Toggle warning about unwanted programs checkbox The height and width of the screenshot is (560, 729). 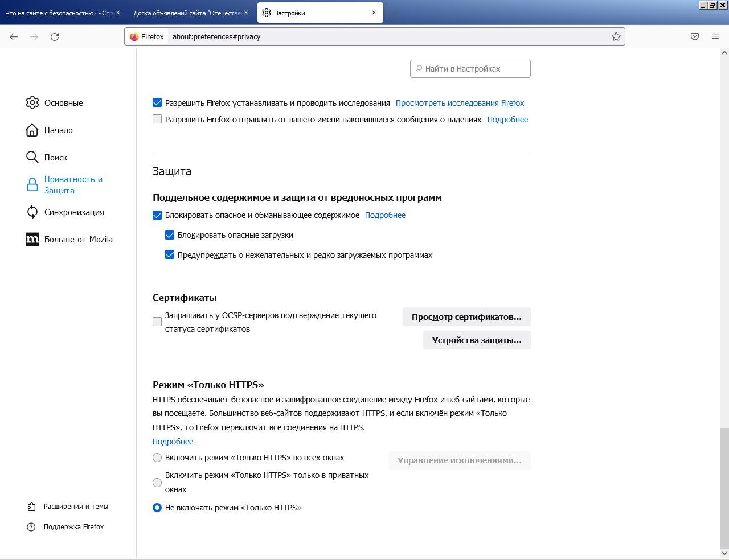(170, 255)
